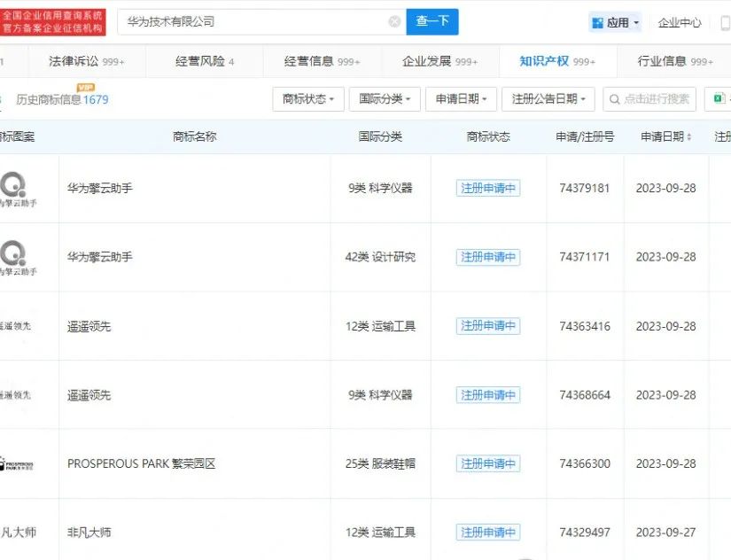Expand 国际分类 filter dropdown
Image resolution: width=731 pixels, height=560 pixels.
385,99
